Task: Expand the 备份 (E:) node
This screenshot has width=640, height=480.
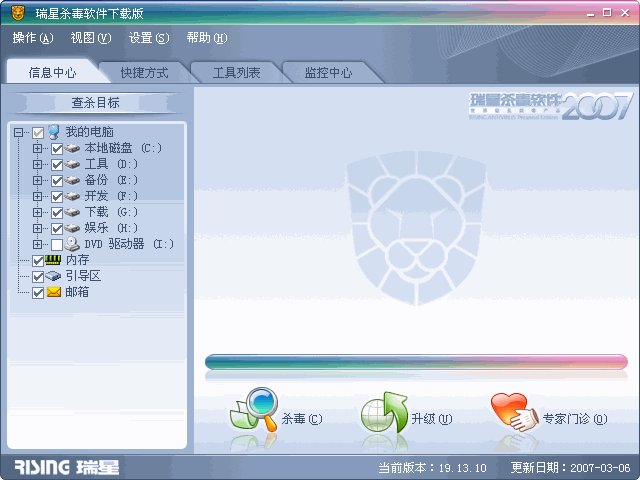Action: (x=38, y=180)
